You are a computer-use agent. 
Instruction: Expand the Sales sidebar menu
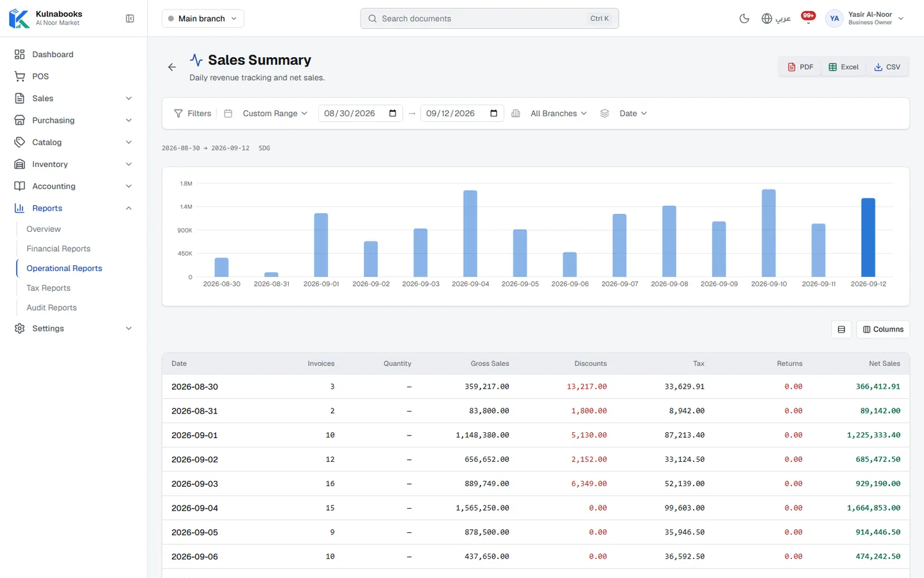[74, 98]
